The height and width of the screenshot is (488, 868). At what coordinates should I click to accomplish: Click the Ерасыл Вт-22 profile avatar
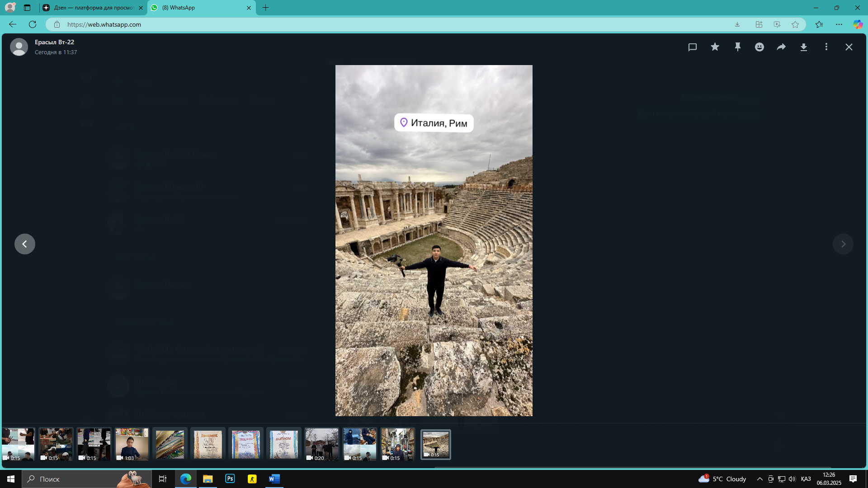[19, 47]
